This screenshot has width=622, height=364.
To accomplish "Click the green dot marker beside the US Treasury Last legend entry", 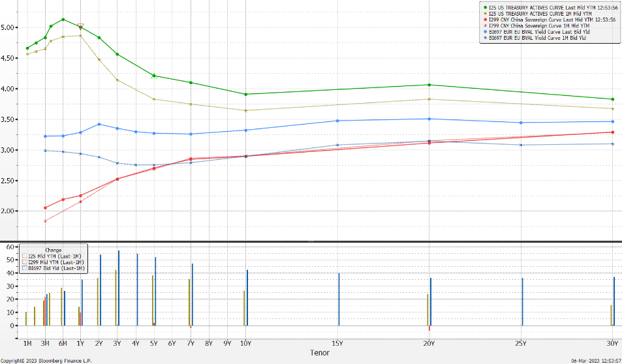I will pyautogui.click(x=486, y=8).
